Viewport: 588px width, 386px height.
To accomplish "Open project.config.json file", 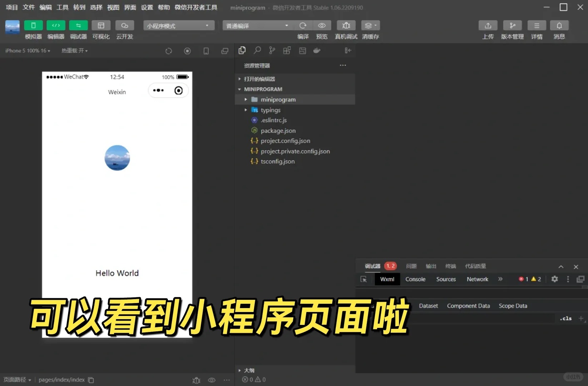I will tap(285, 141).
